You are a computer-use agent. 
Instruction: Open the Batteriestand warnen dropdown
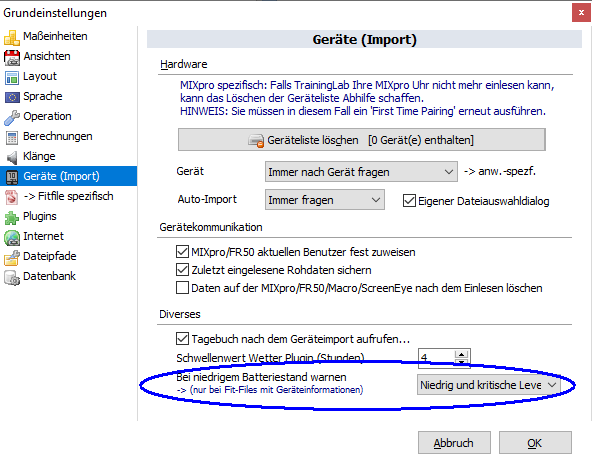(x=489, y=385)
